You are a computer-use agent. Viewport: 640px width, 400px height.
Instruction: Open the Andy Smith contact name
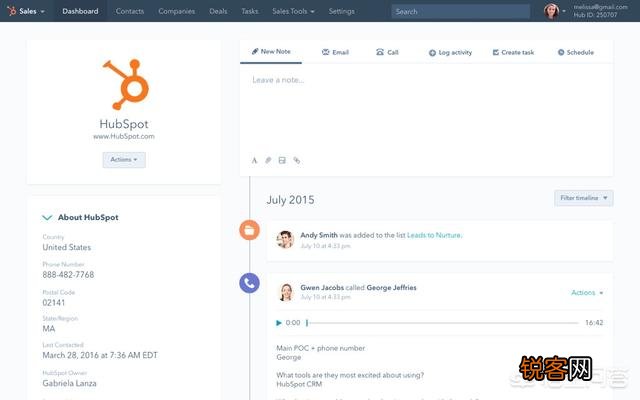[x=319, y=235]
